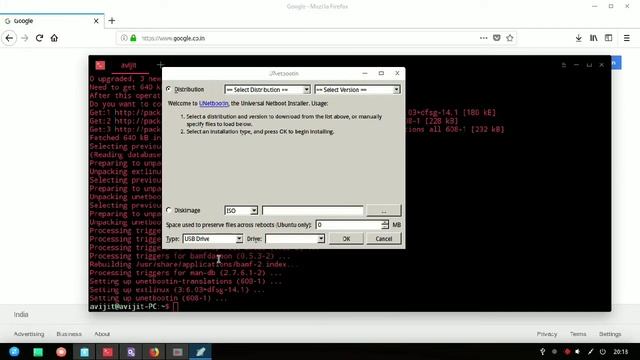This screenshot has width=640, height=360.
Task: Click the Business footer link
Action: pyautogui.click(x=69, y=334)
